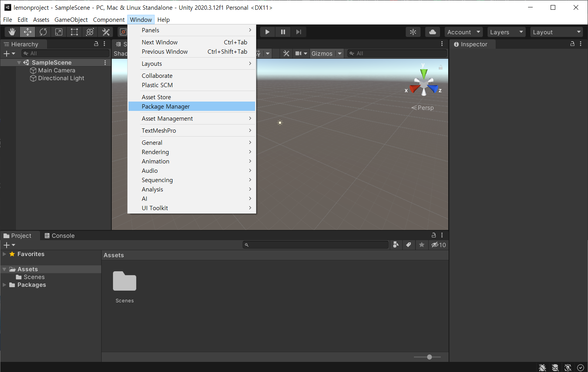Screen dimensions: 588x372
Task: Open Gizmos dropdown arrow
Action: click(340, 53)
